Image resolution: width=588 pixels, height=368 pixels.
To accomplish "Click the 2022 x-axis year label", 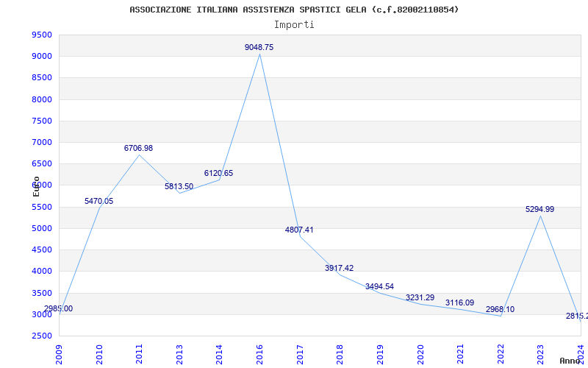I will click(501, 354).
